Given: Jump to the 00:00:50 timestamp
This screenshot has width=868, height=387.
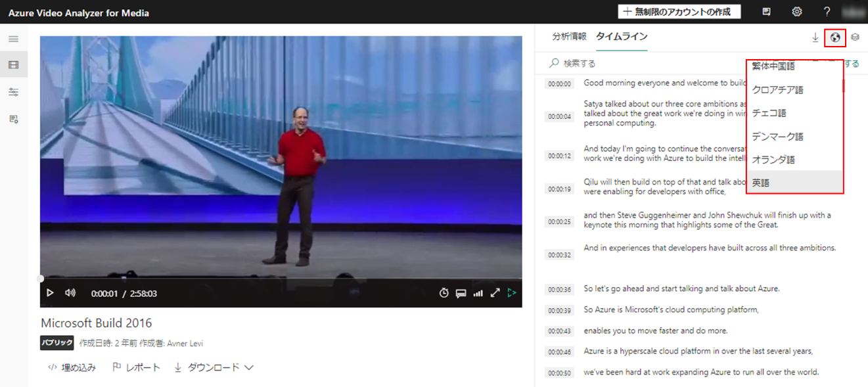Looking at the screenshot, I should point(560,373).
